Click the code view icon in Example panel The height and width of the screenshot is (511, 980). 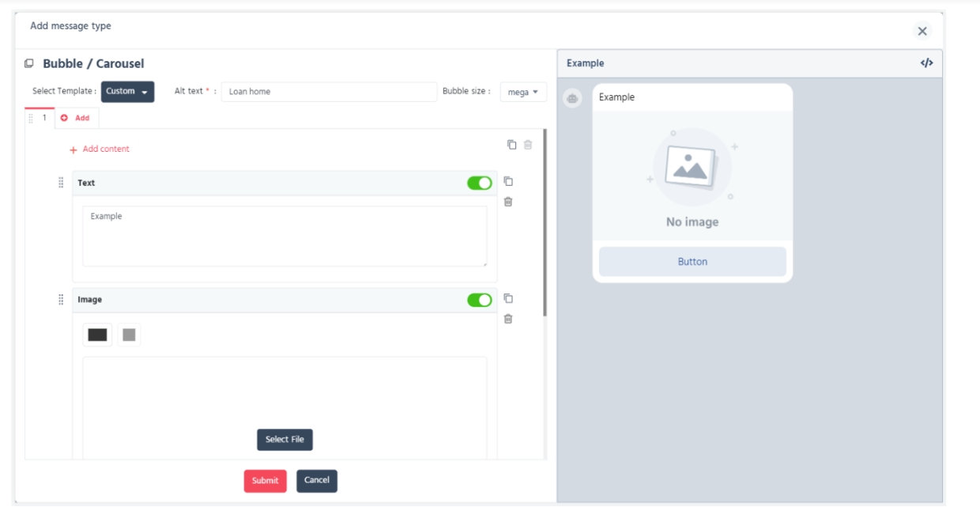pos(926,63)
